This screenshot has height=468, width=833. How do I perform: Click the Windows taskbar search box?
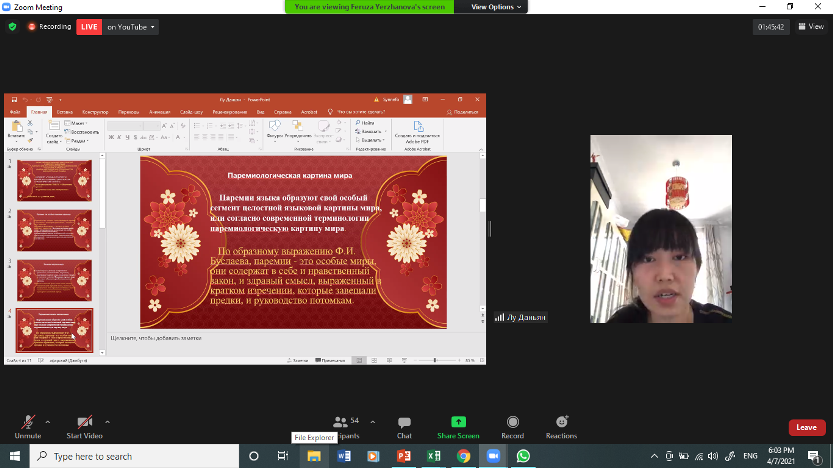[x=140, y=456]
